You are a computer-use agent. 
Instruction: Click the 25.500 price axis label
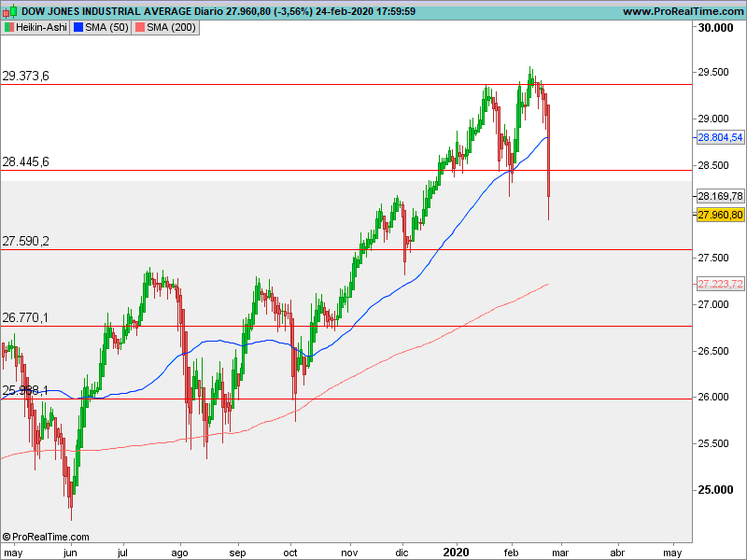click(x=713, y=443)
